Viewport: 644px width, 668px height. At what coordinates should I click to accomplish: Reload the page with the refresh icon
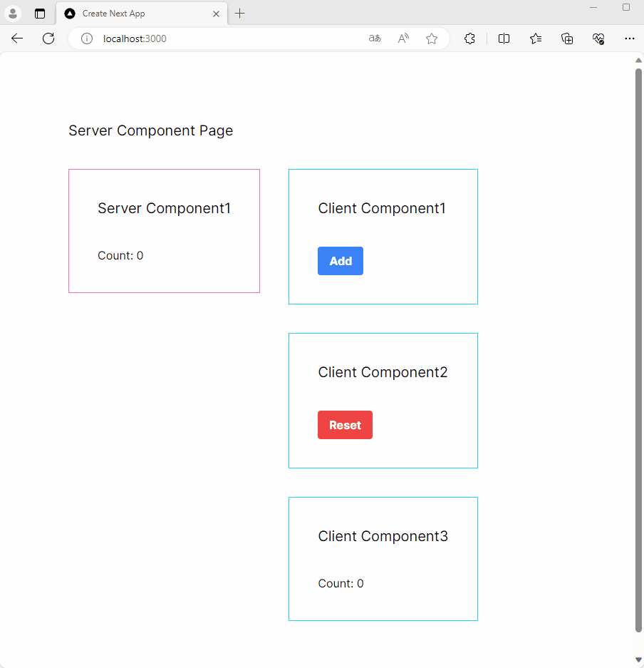[x=48, y=38]
